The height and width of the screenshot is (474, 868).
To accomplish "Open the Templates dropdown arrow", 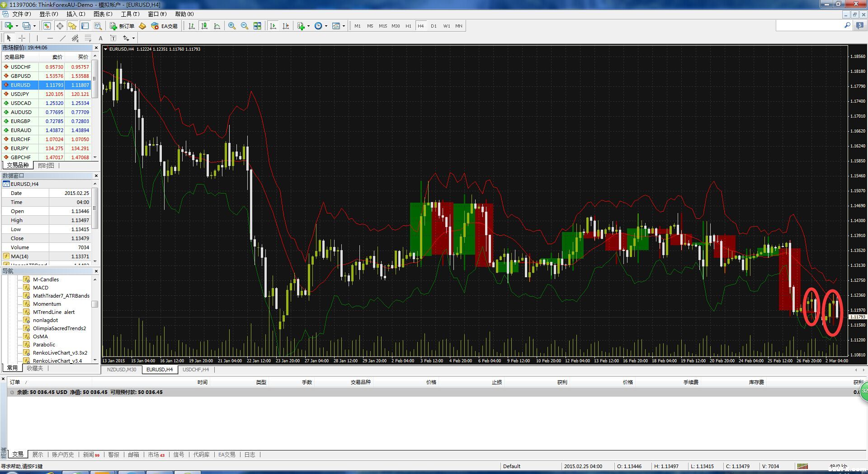I will pyautogui.click(x=344, y=26).
